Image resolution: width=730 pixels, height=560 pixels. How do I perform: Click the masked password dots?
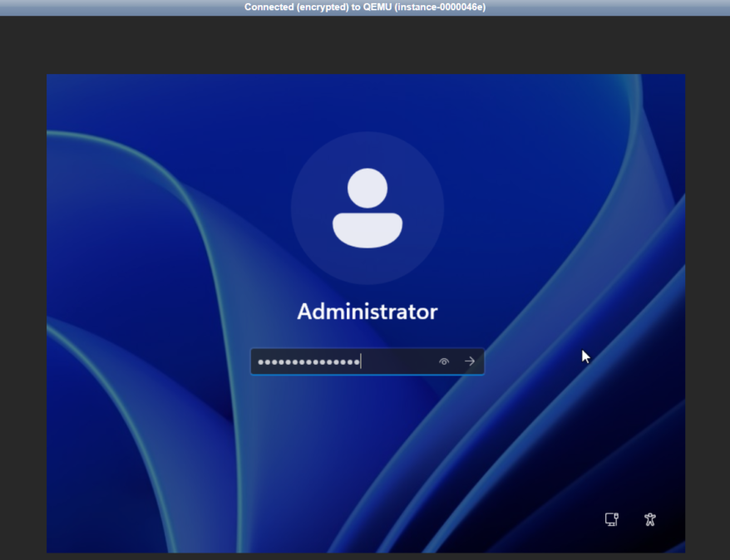(x=308, y=361)
